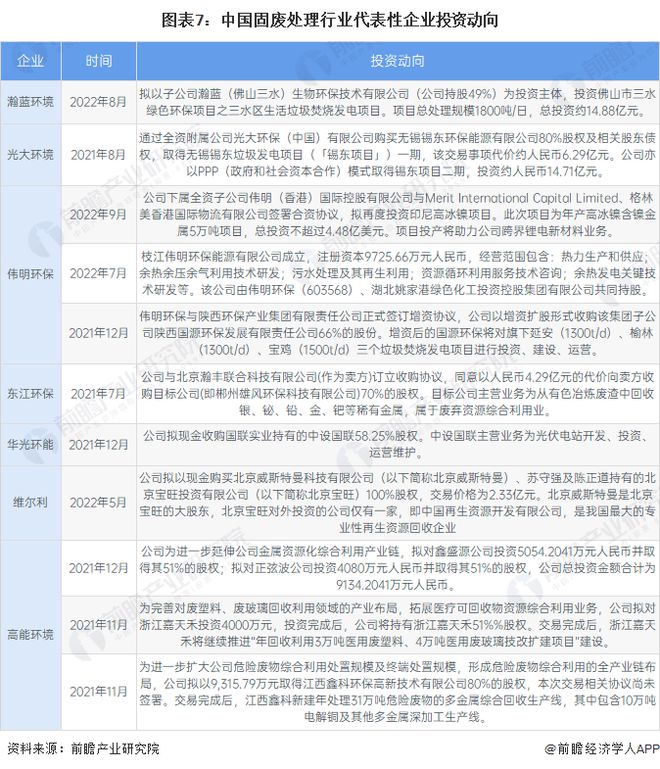Viewport: 660px width, 769px height.
Task: Select the 2022年8月 date cell
Action: pos(99,102)
